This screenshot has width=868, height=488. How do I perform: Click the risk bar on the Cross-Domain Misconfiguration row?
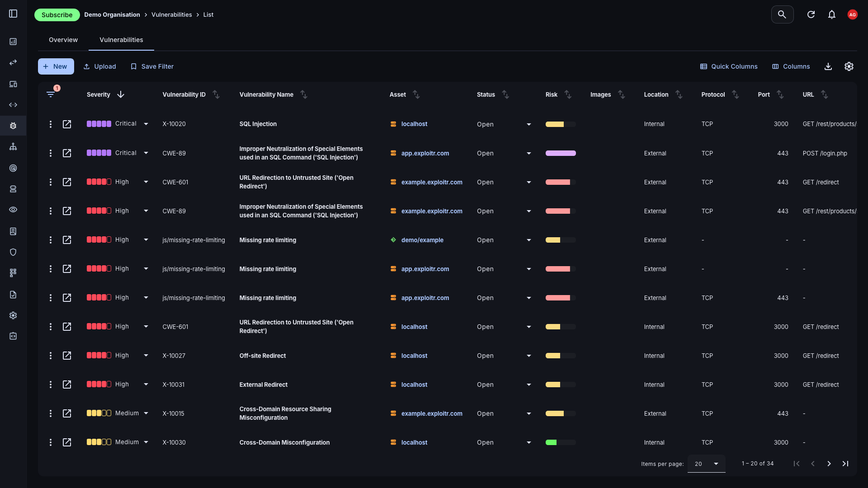pos(560,442)
